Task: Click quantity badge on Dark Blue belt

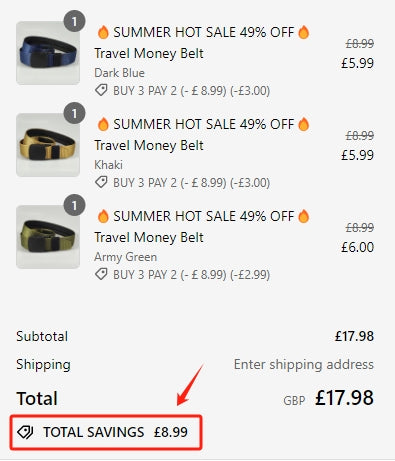Action: click(x=74, y=21)
